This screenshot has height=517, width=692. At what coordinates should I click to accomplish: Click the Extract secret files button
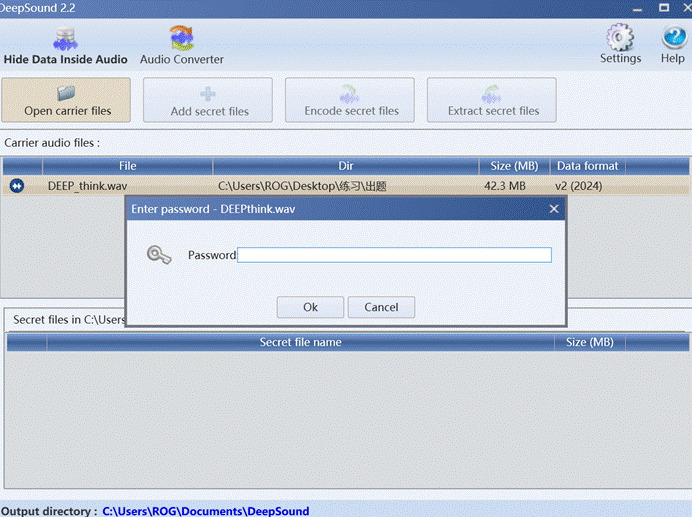[492, 100]
